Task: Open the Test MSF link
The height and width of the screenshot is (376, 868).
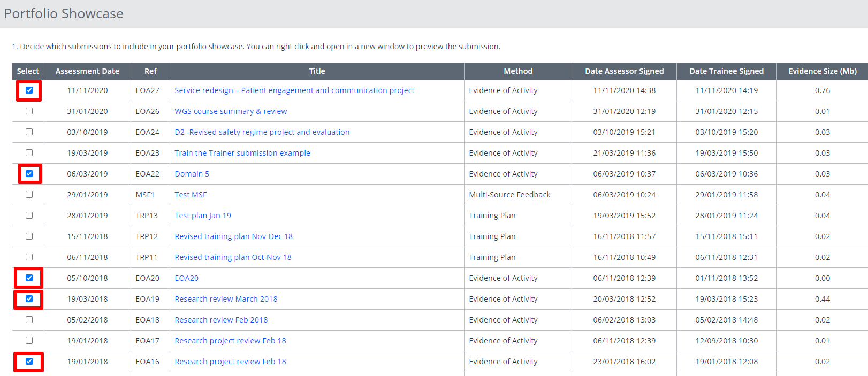Action: pyautogui.click(x=191, y=195)
